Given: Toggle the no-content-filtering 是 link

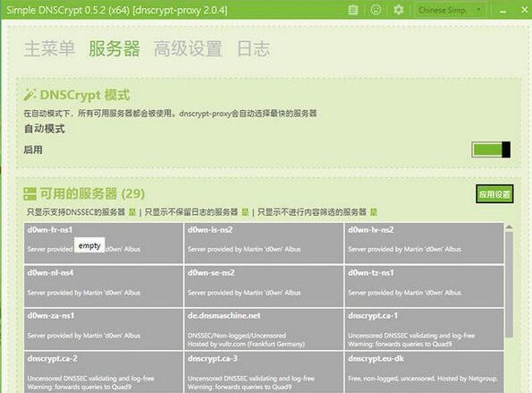Looking at the screenshot, I should click(374, 212).
